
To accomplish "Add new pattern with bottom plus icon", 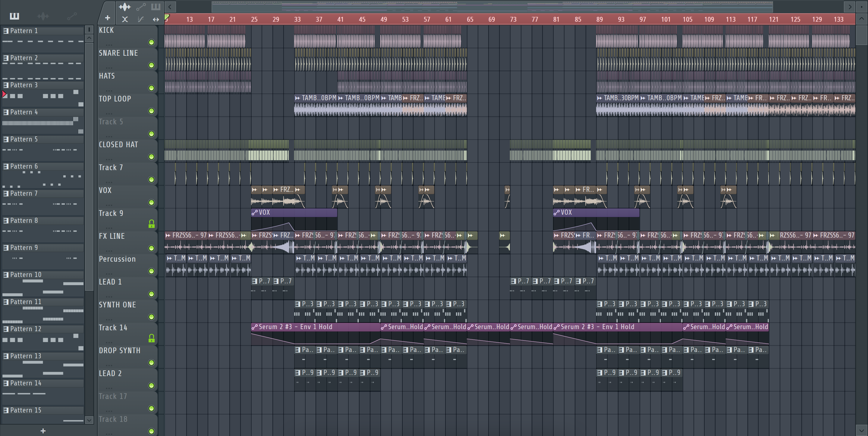I will (x=43, y=431).
